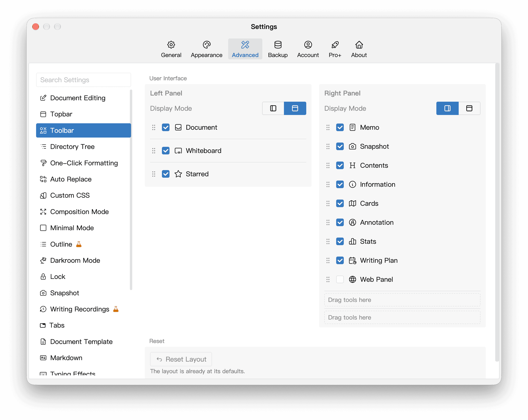The width and height of the screenshot is (528, 420).
Task: Click the Information circle icon
Action: [352, 185]
